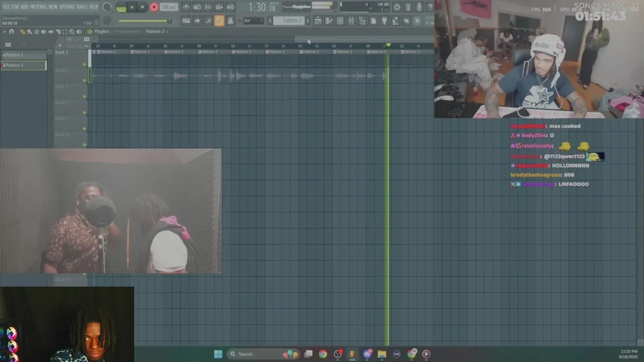This screenshot has height=362, width=644.
Task: Open the Channel rack view
Action: click(340, 21)
